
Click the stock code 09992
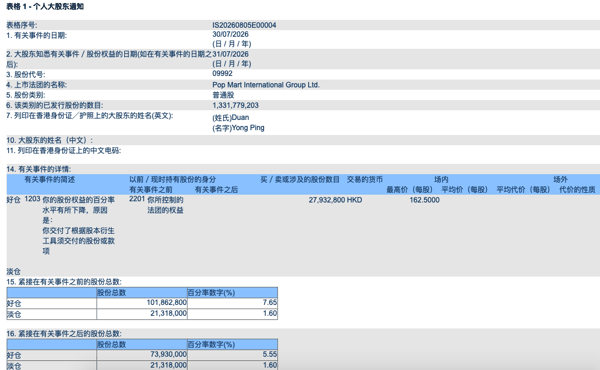click(x=222, y=73)
